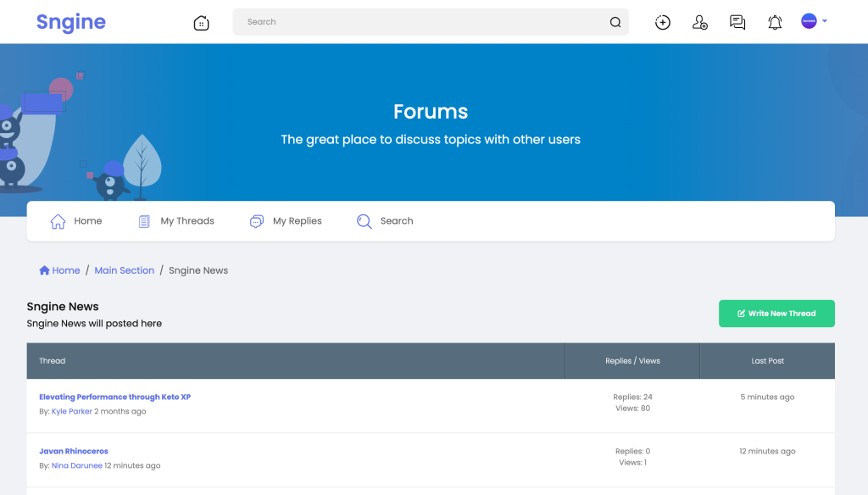Open the home icon in top bar
This screenshot has height=495, width=868.
click(x=202, y=23)
